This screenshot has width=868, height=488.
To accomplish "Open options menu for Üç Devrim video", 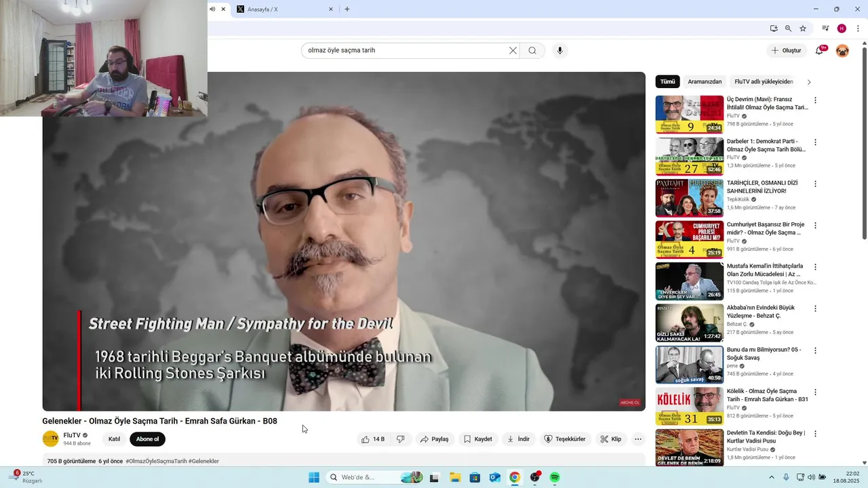I will (815, 100).
